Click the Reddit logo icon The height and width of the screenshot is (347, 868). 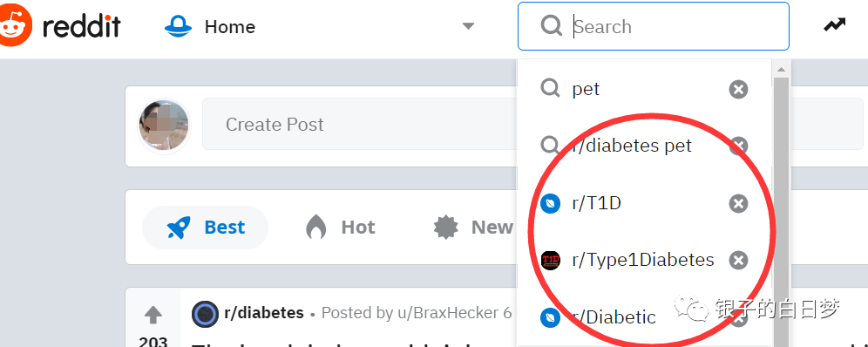pos(15,26)
